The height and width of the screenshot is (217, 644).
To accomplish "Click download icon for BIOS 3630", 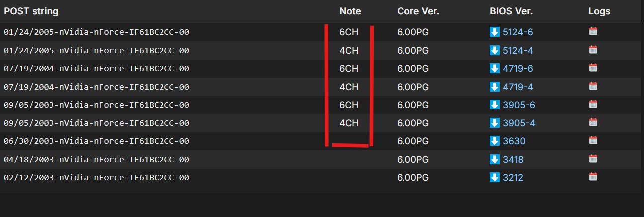I will [494, 141].
